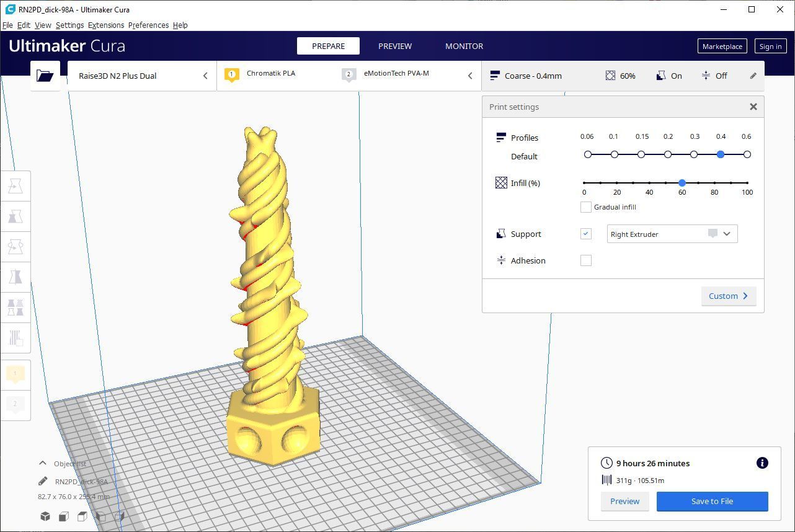Open the Settings menu
795x532 pixels.
pos(69,25)
